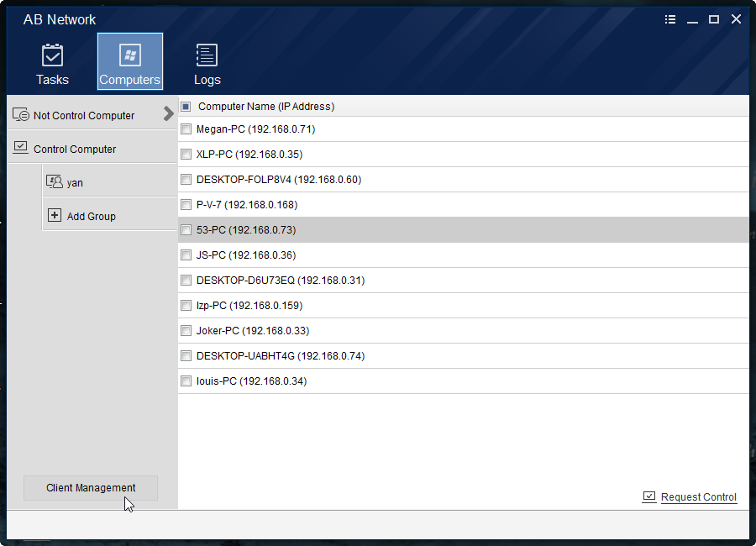Open the Logs list icon
This screenshot has width=756, height=546.
(x=207, y=55)
